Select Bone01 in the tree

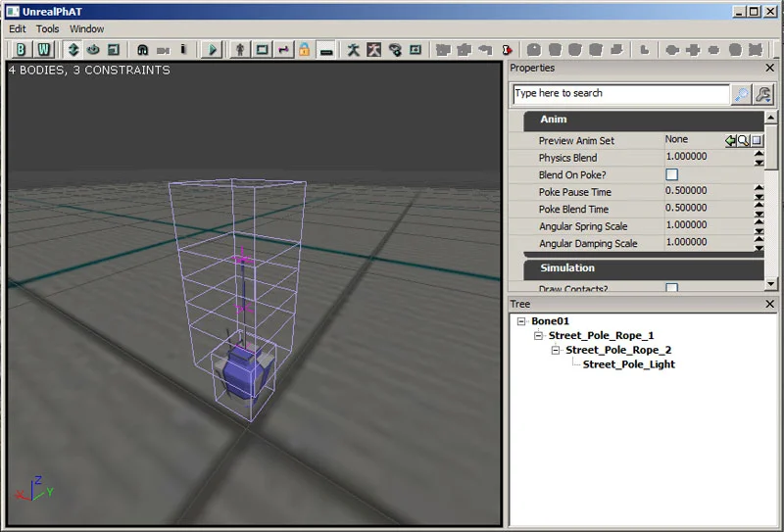pos(550,321)
